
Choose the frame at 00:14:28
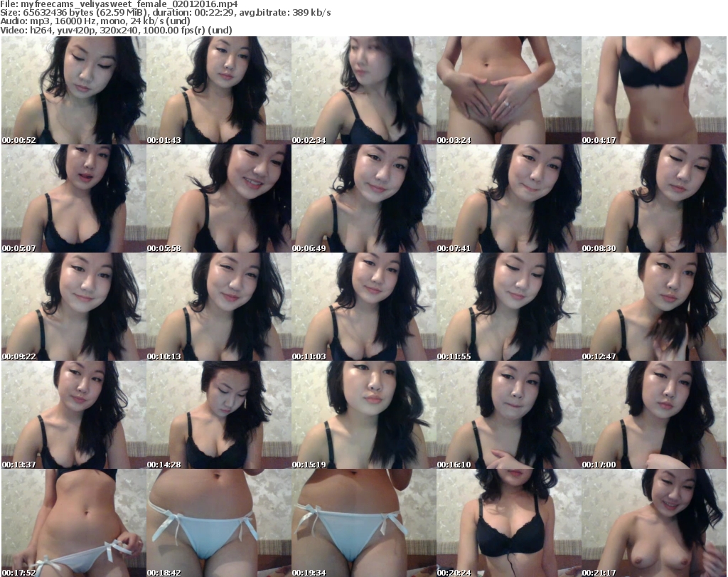click(219, 415)
